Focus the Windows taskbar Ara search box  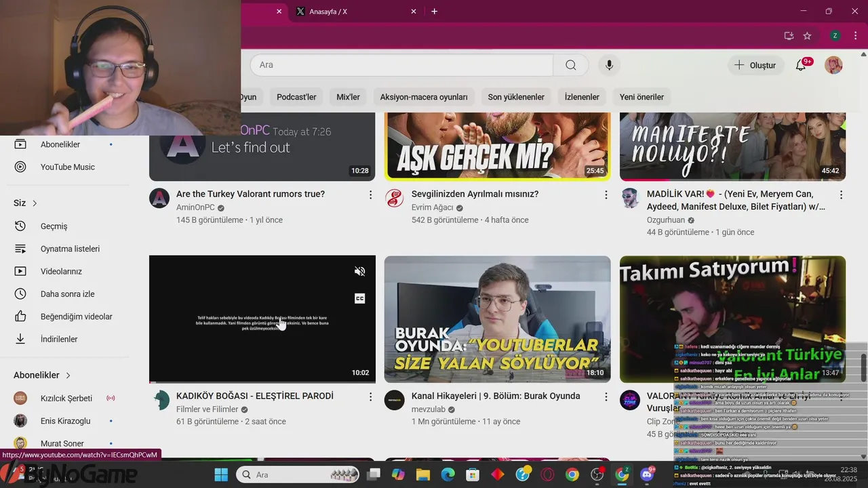pyautogui.click(x=299, y=475)
